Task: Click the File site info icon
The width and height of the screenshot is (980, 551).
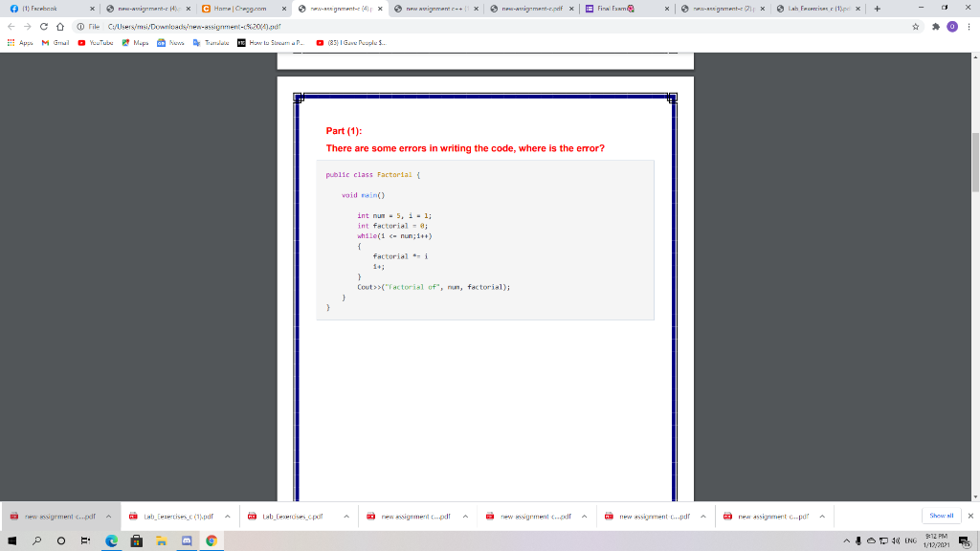Action: pos(88,26)
